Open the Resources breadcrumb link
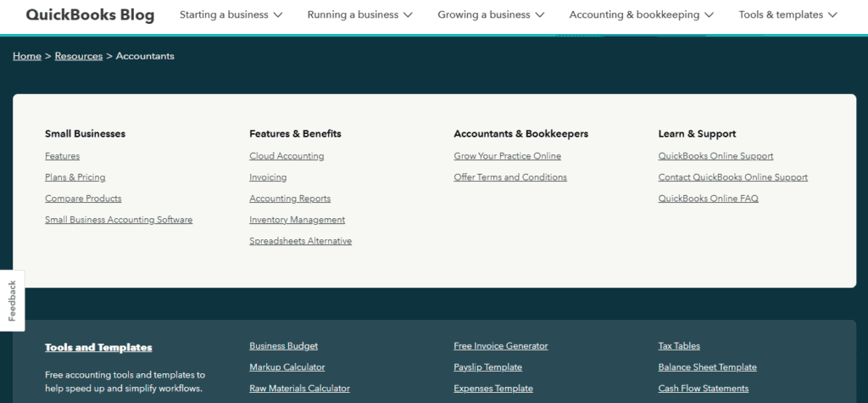This screenshot has width=868, height=403. [79, 56]
